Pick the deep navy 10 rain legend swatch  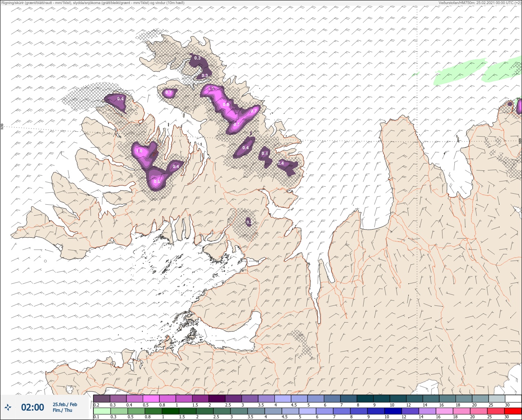tap(393, 411)
